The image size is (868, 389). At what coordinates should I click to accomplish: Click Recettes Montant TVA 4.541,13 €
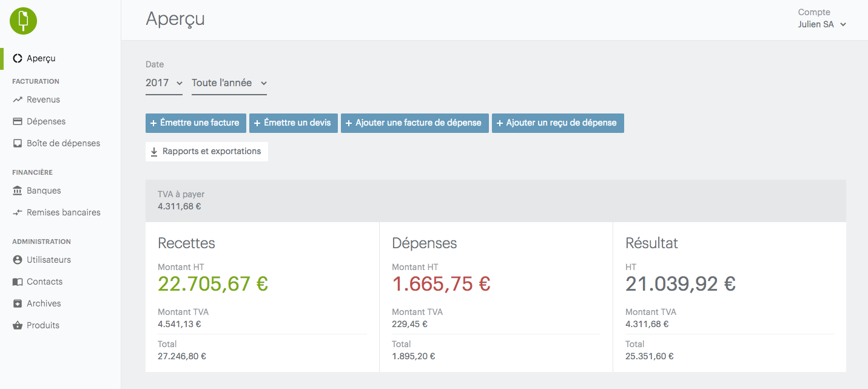point(180,324)
